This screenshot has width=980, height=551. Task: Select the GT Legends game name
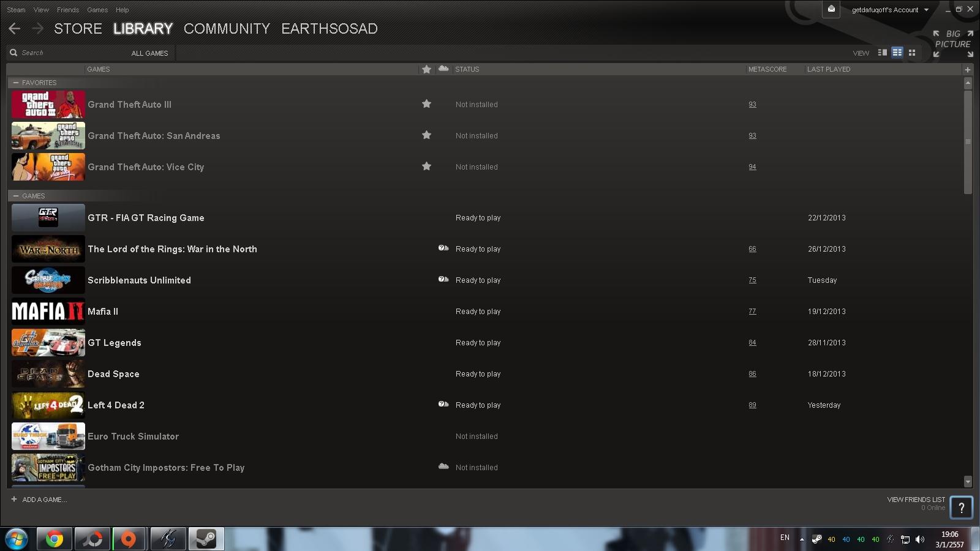[115, 343]
